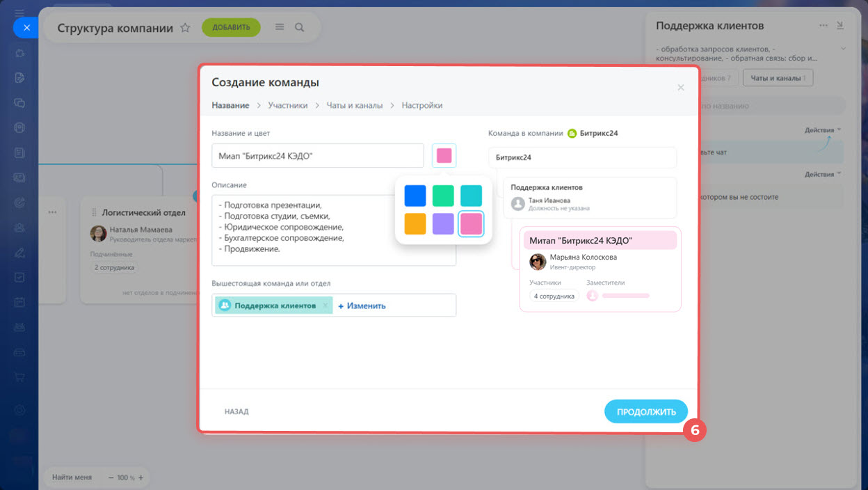Screen dimensions: 868x490
Task: Open the shopping cart icon in sidebar
Action: coord(19,377)
